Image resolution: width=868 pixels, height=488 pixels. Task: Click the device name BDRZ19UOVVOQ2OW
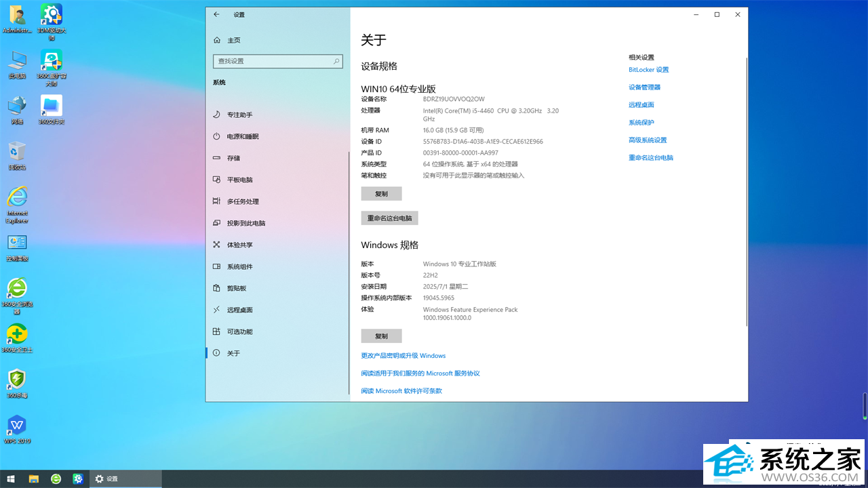pos(454,99)
